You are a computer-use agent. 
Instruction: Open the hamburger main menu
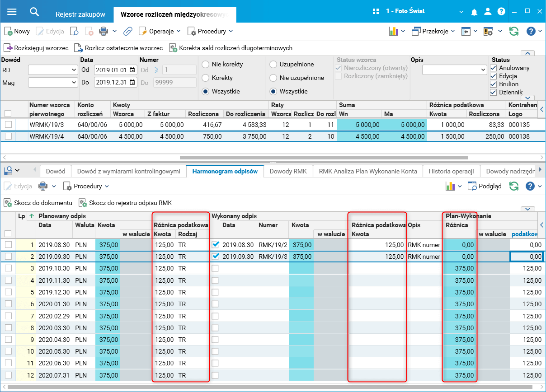click(12, 12)
